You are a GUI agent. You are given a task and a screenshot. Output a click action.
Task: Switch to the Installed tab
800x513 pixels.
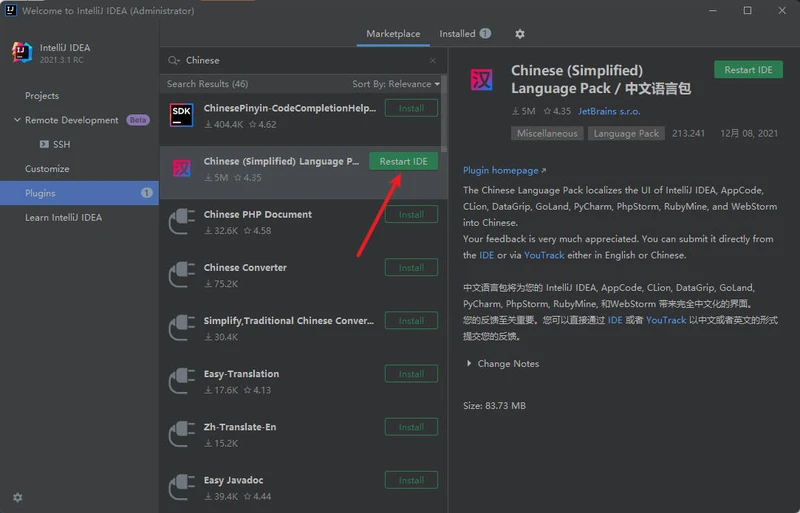(x=464, y=34)
